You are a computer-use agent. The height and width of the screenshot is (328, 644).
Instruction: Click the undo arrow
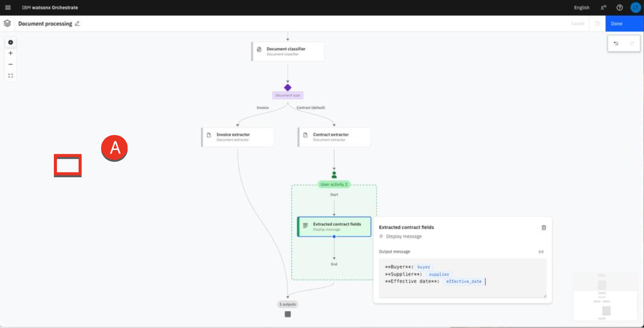[x=616, y=43]
